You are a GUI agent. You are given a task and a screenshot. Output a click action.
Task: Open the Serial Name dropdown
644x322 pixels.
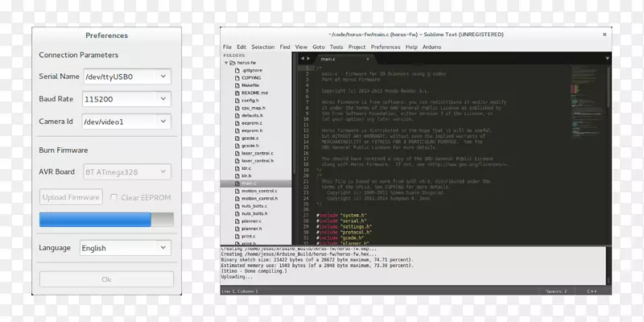(126, 76)
